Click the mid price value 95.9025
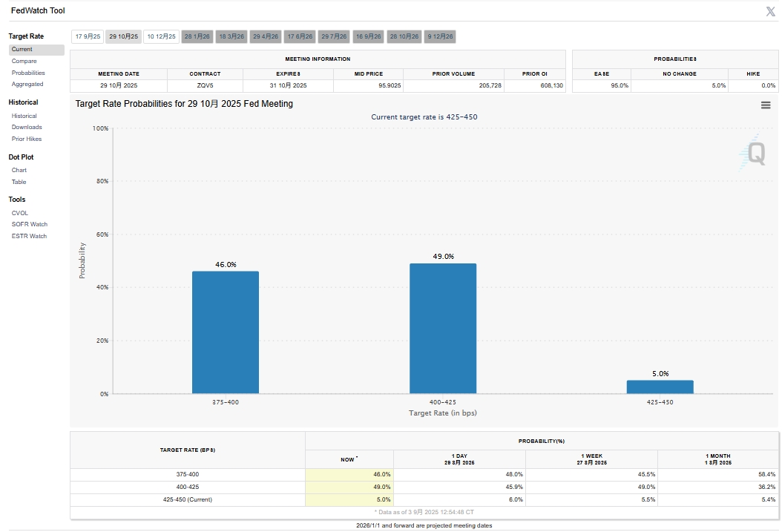 (390, 86)
